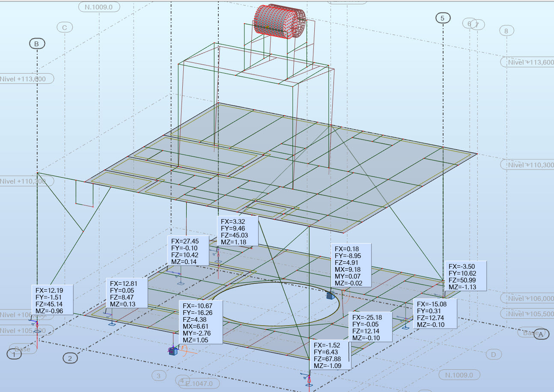Select reaction label starting FX=-15.08
Viewport: 554px width, 392px height.
(435, 314)
